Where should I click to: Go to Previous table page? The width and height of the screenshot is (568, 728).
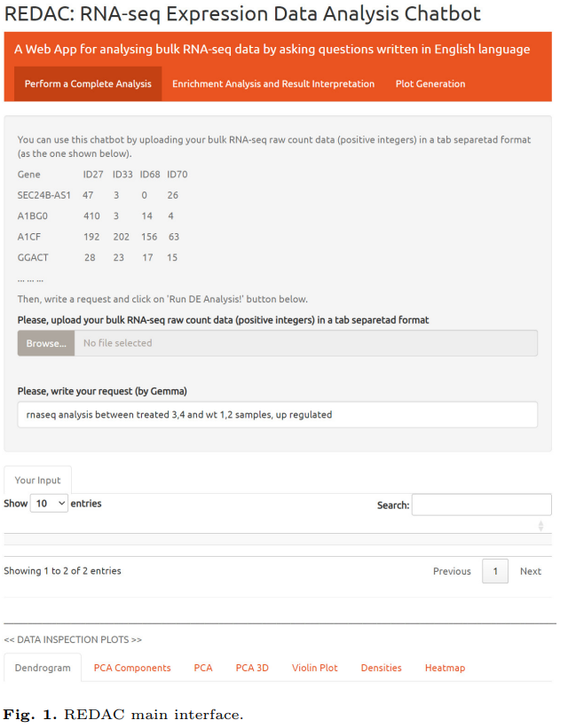[x=452, y=571]
